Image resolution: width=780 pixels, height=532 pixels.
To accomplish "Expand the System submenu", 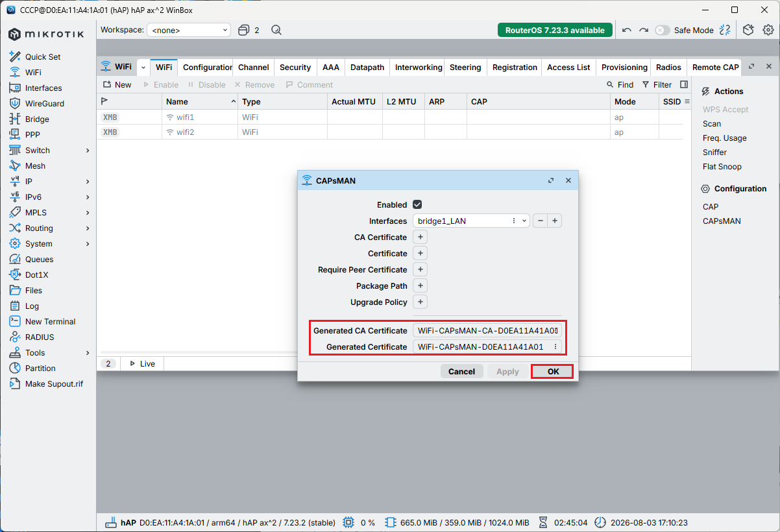I will click(88, 243).
